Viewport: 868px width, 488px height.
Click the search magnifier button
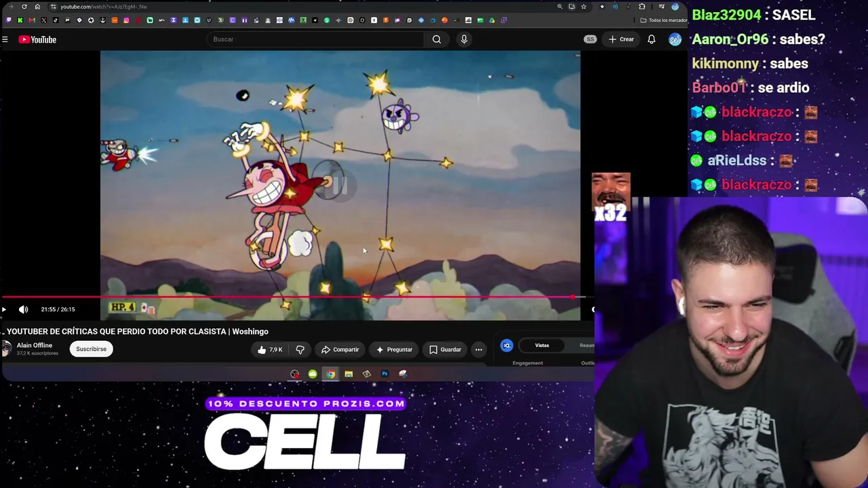(437, 39)
